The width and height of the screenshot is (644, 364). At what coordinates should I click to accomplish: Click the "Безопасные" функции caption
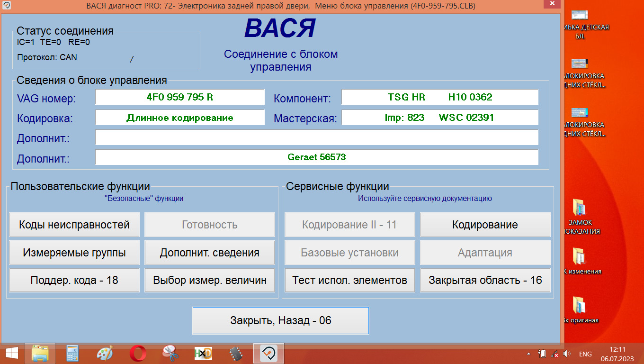pos(144,199)
